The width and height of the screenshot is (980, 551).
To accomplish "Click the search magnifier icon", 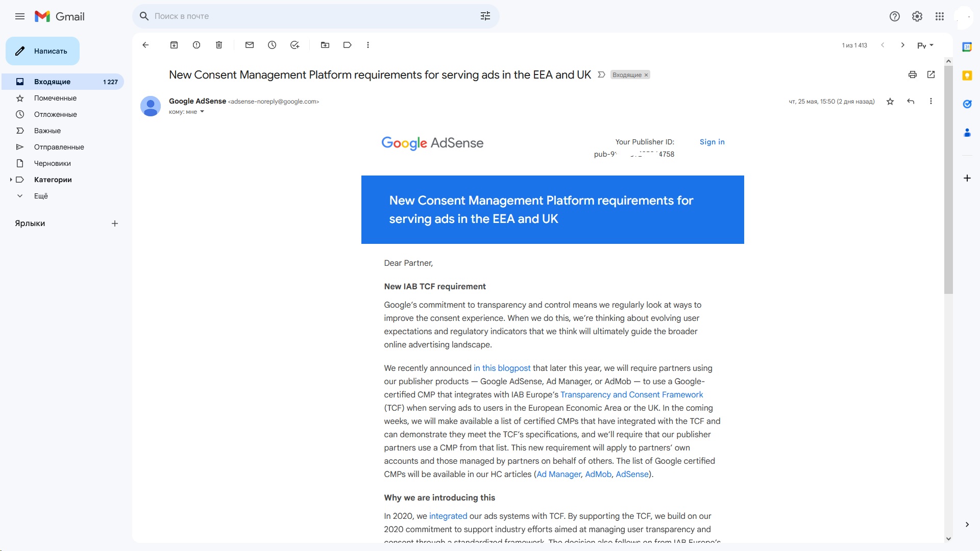I will [x=144, y=16].
